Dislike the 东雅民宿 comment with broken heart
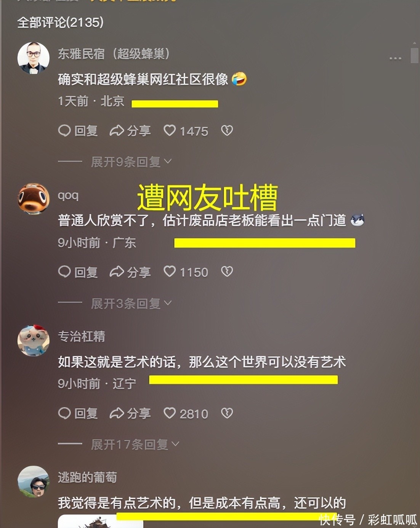Viewport: 420px width, 528px height. pos(227,131)
